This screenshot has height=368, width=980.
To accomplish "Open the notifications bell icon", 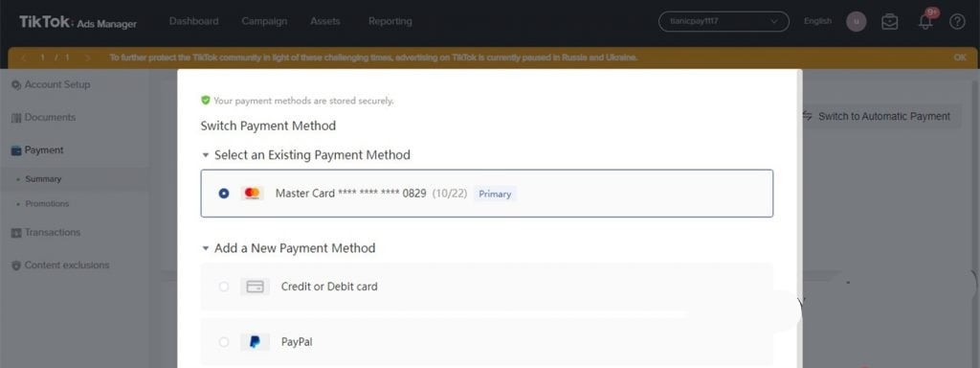I will coord(925,21).
